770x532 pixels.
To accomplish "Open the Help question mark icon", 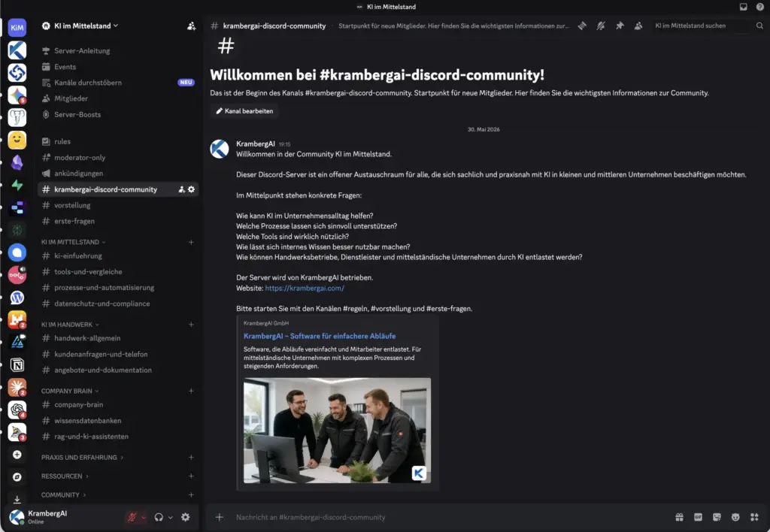I will coord(759,7).
